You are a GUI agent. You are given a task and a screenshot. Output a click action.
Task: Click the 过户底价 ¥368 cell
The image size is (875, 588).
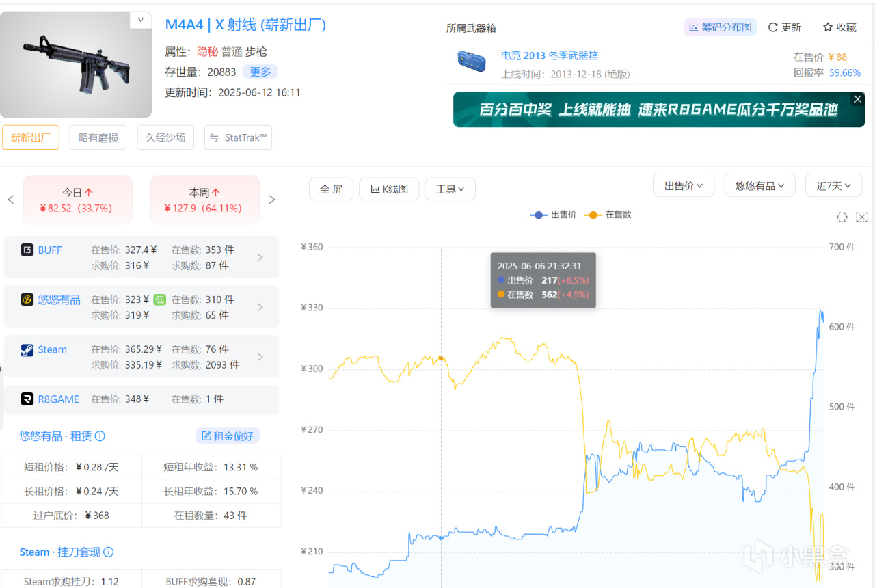71,516
